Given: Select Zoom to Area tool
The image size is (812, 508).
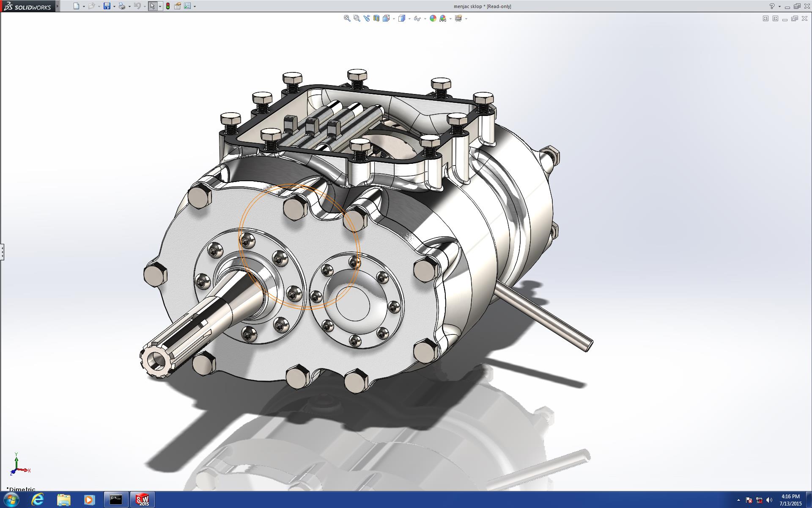Looking at the screenshot, I should click(x=357, y=18).
